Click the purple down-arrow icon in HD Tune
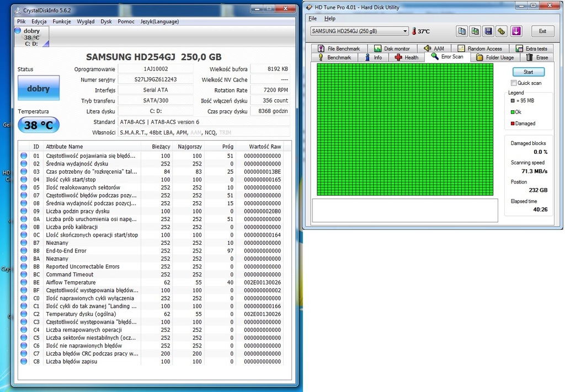Screen dimensions: 565x392 [x=516, y=31]
